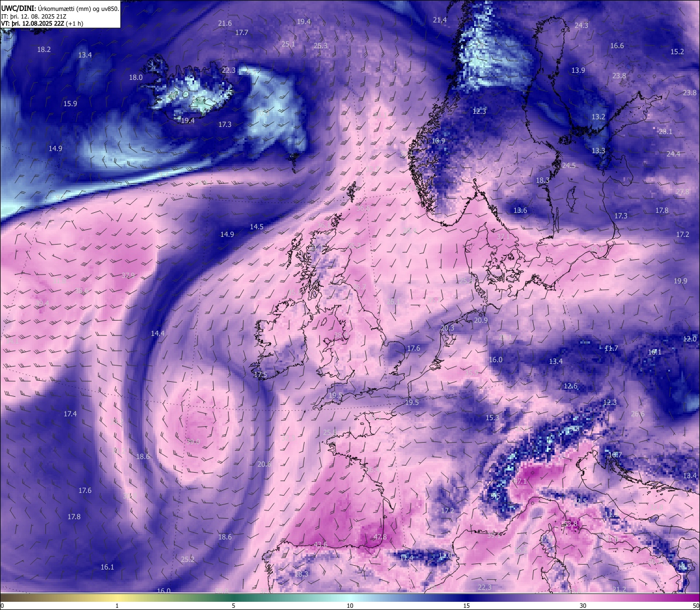This screenshot has height=610, width=700.
Task: Click the 17.5 value by Ireland
Action: [260, 375]
